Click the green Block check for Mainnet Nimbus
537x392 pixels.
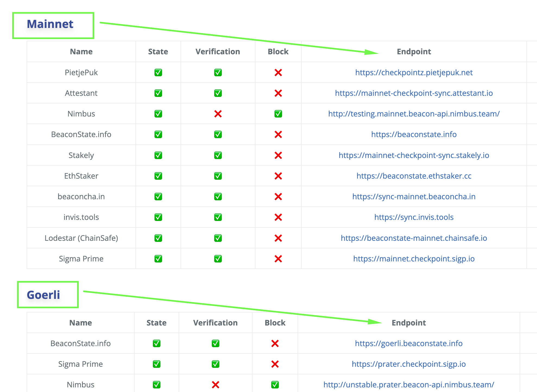click(278, 114)
